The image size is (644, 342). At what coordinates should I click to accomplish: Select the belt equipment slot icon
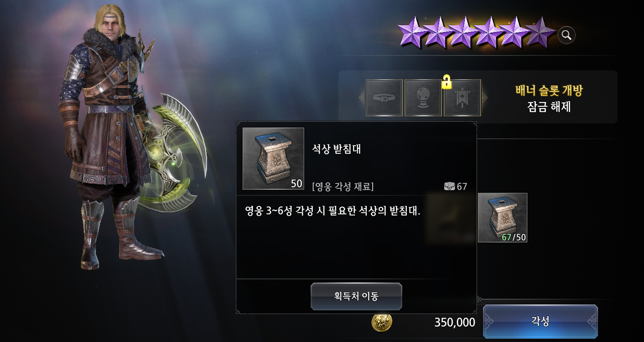pyautogui.click(x=384, y=98)
